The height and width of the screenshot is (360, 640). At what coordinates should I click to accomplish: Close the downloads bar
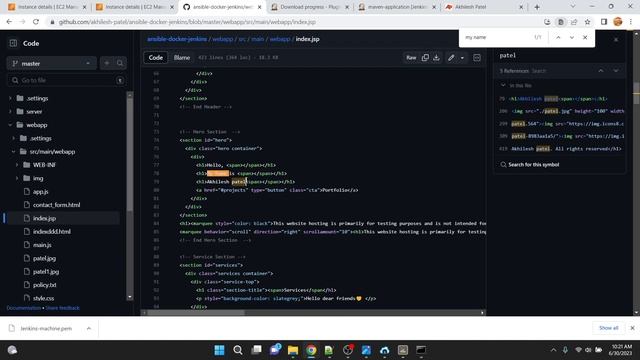coord(632,328)
